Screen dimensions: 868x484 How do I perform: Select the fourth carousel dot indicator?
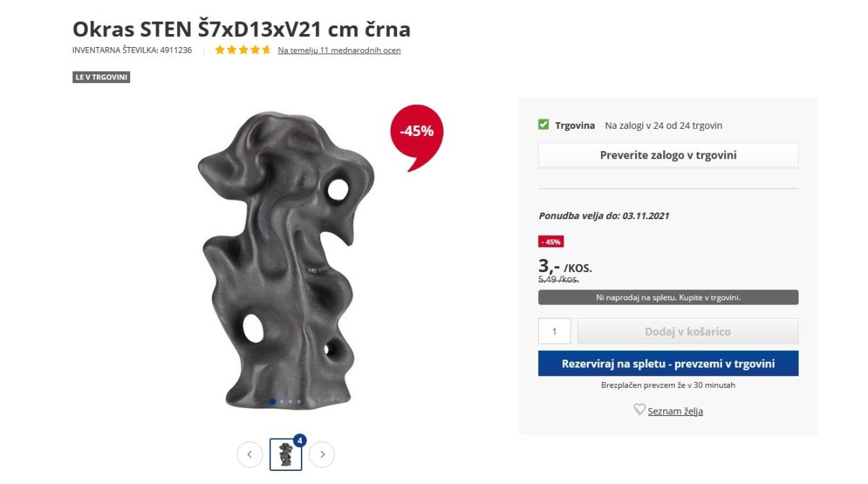299,401
